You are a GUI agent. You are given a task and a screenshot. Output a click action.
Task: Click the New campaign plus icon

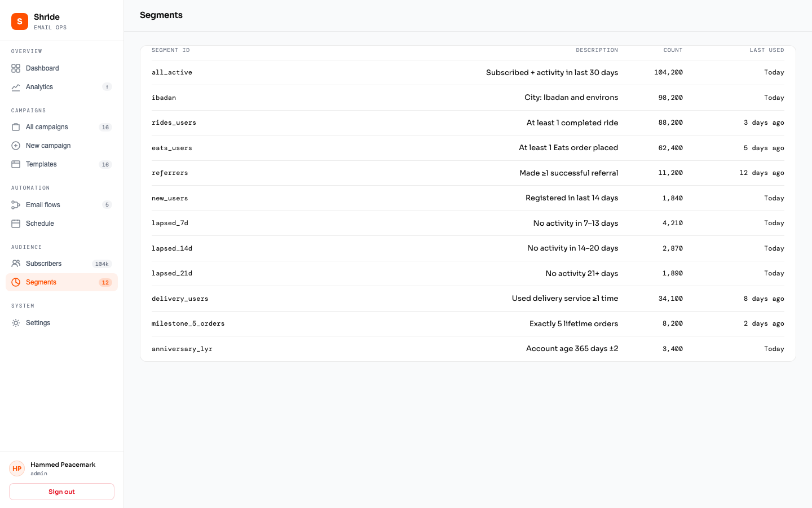pos(16,146)
